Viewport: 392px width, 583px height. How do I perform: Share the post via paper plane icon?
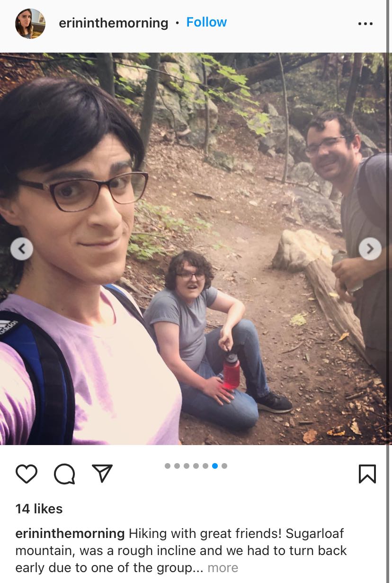pos(102,474)
